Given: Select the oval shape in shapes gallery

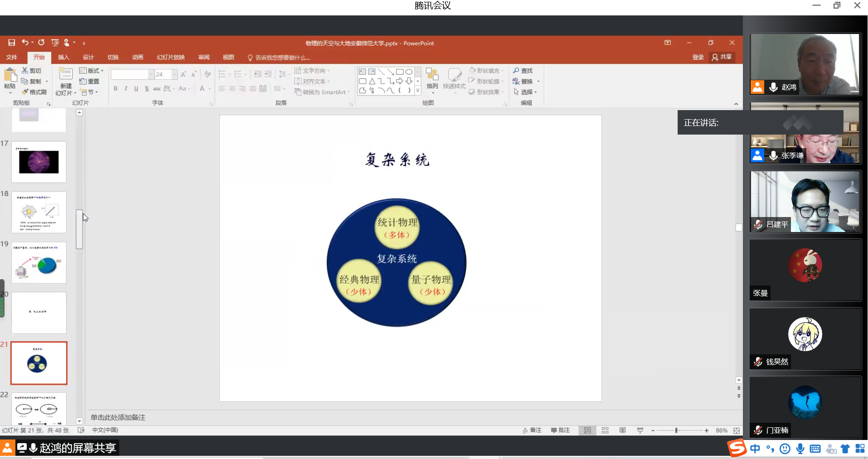Looking at the screenshot, I should 409,72.
